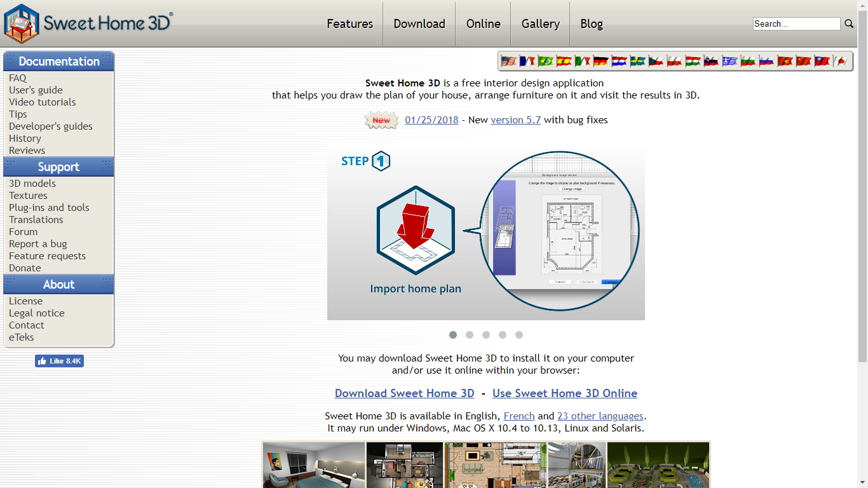Select the active first carousel dot
The height and width of the screenshot is (488, 868).
(x=453, y=335)
